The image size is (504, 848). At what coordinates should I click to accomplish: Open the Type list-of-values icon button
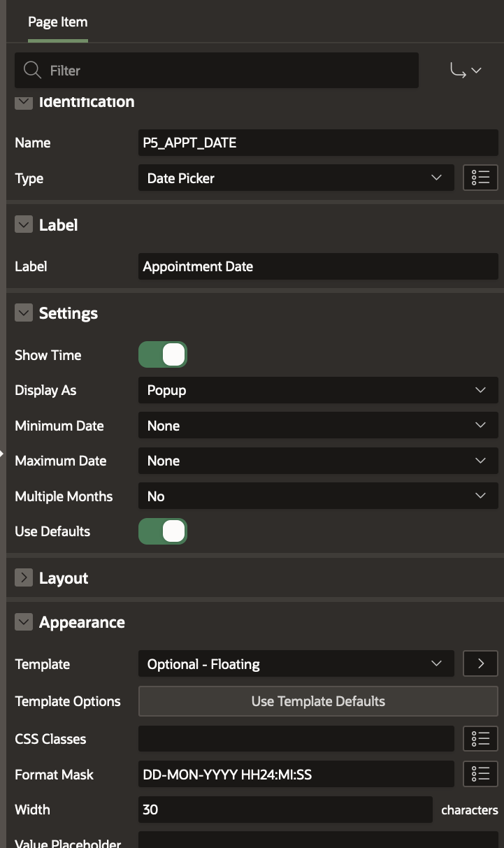pyautogui.click(x=480, y=178)
